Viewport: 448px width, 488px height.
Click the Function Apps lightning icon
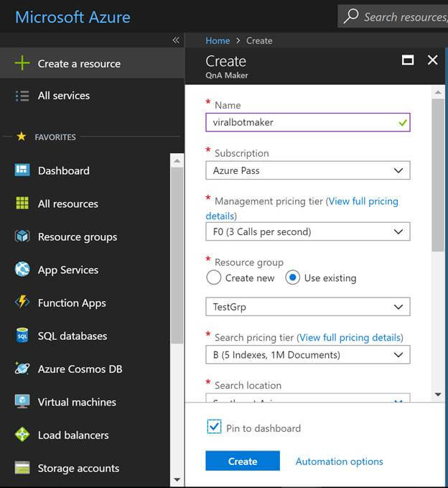coord(22,302)
